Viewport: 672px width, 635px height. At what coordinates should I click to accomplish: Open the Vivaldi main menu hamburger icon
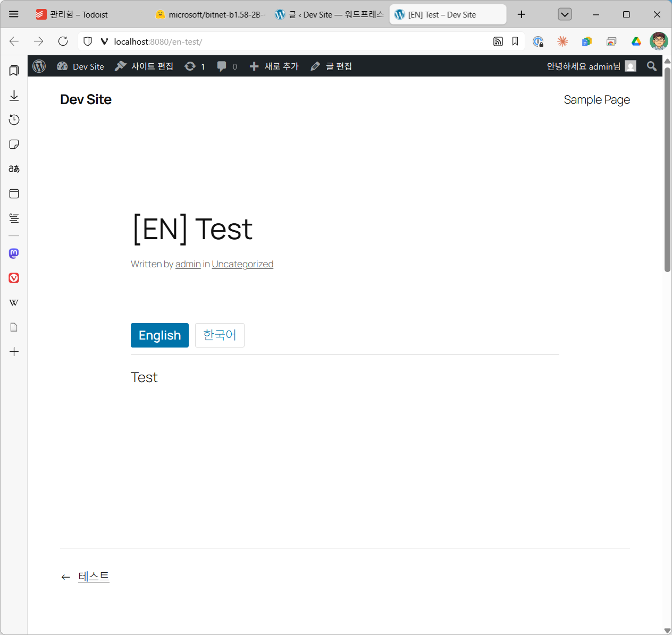[x=14, y=14]
